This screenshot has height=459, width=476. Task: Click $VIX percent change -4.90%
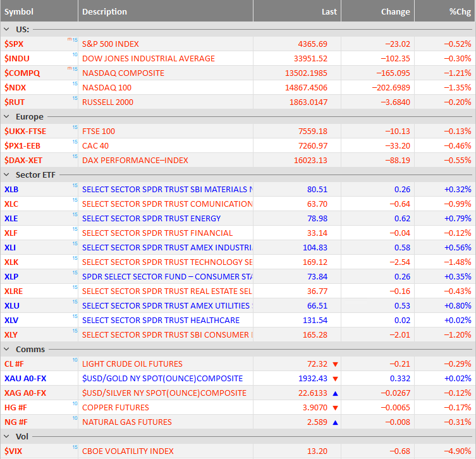pos(458,451)
